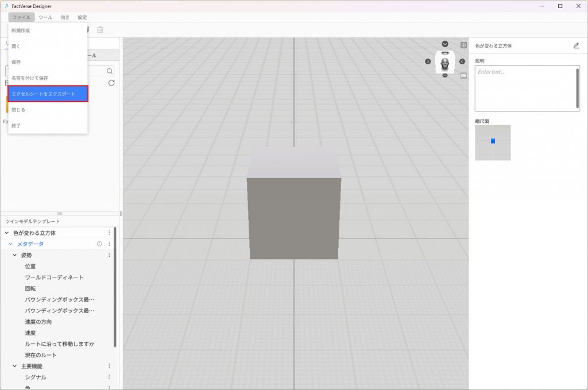
Task: Open the three-dot menu for 姿勢
Action: (109, 255)
